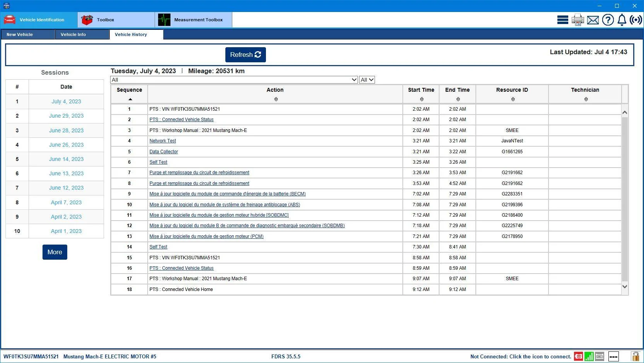Viewport: 644px width, 363px height.
Task: Click the notifications bell icon
Action: coord(622,20)
